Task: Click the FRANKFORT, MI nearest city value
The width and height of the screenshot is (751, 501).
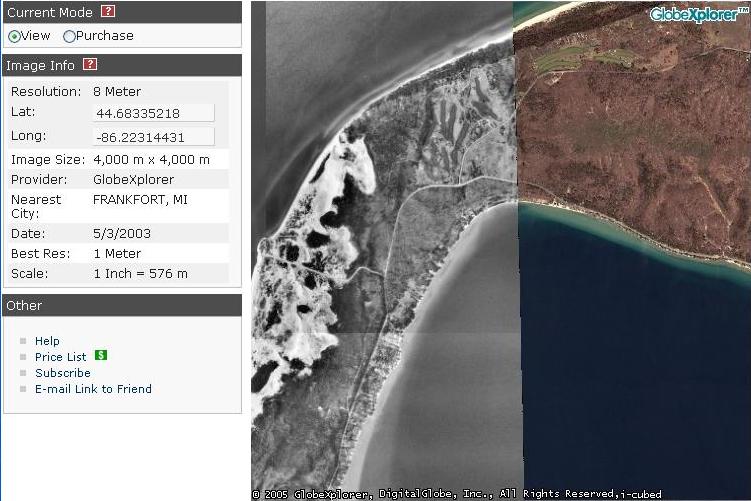Action: pos(140,199)
